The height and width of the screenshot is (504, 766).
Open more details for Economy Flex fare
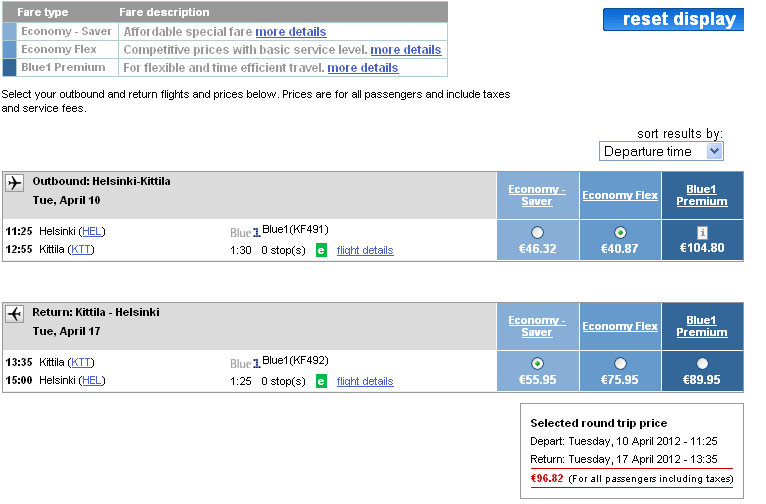click(405, 50)
